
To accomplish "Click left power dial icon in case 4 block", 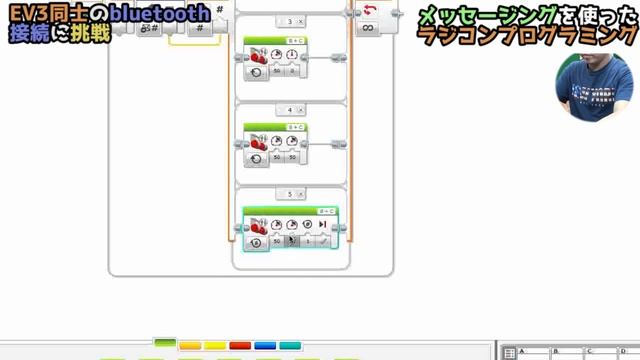I will pos(277,141).
